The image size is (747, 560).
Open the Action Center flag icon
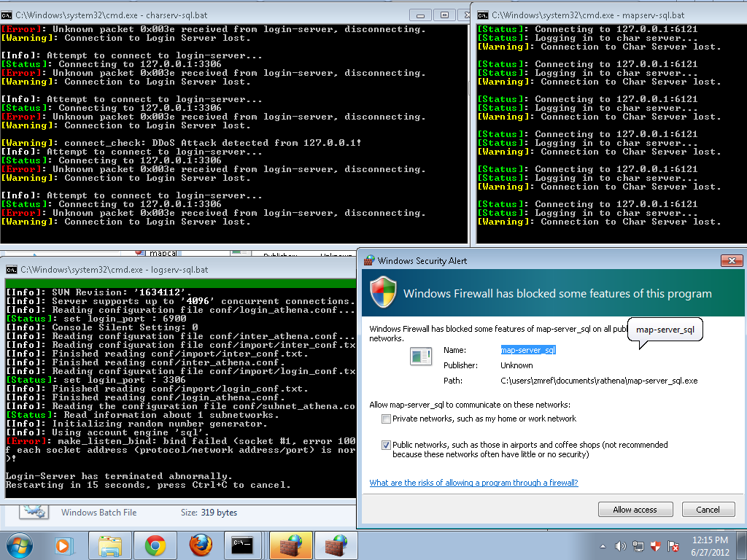click(673, 546)
